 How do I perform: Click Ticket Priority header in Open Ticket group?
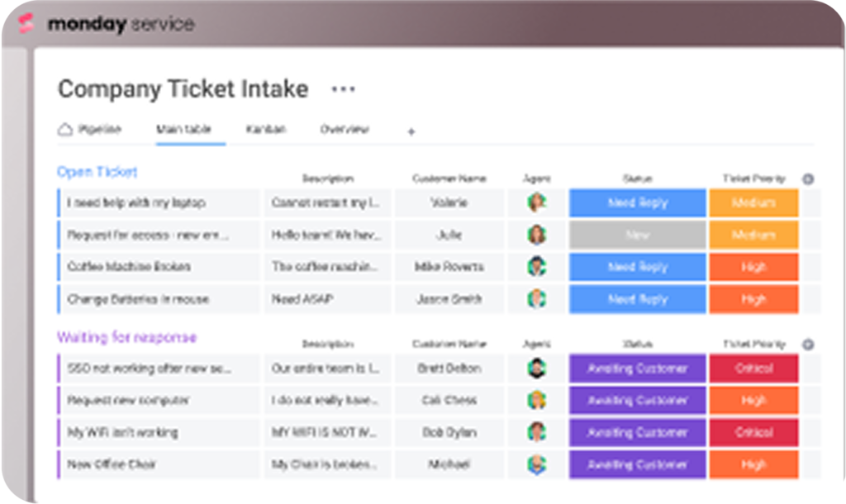tap(753, 178)
